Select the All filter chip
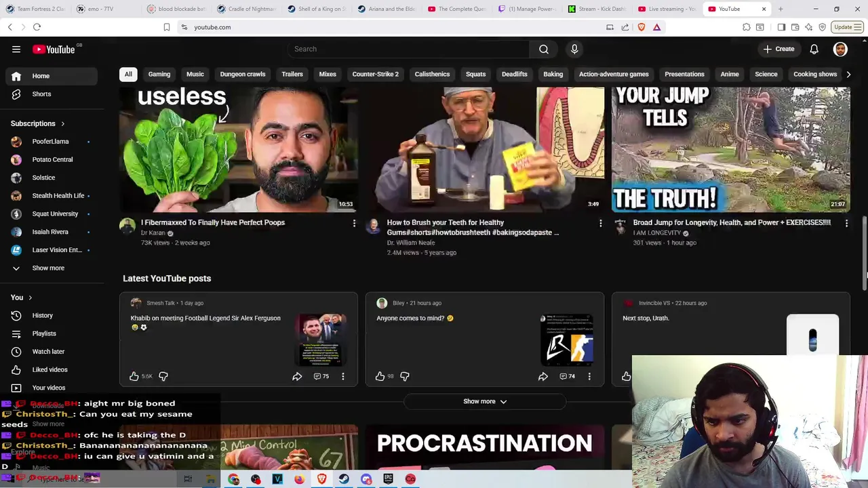 click(128, 74)
